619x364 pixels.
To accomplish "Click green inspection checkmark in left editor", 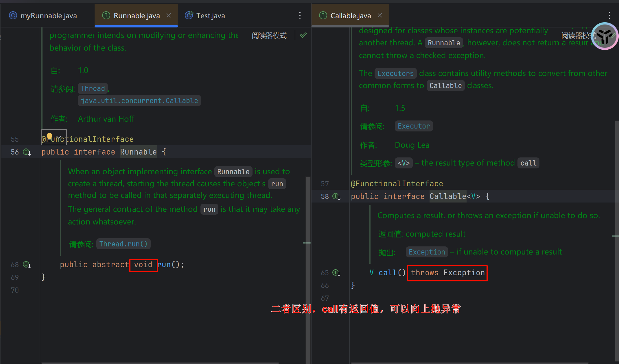I will [303, 35].
